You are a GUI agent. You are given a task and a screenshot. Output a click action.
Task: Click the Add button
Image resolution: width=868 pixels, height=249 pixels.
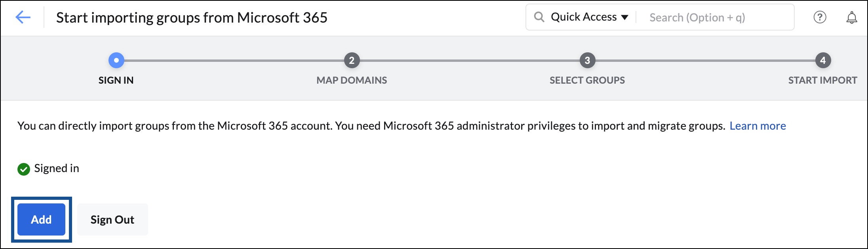pos(41,219)
